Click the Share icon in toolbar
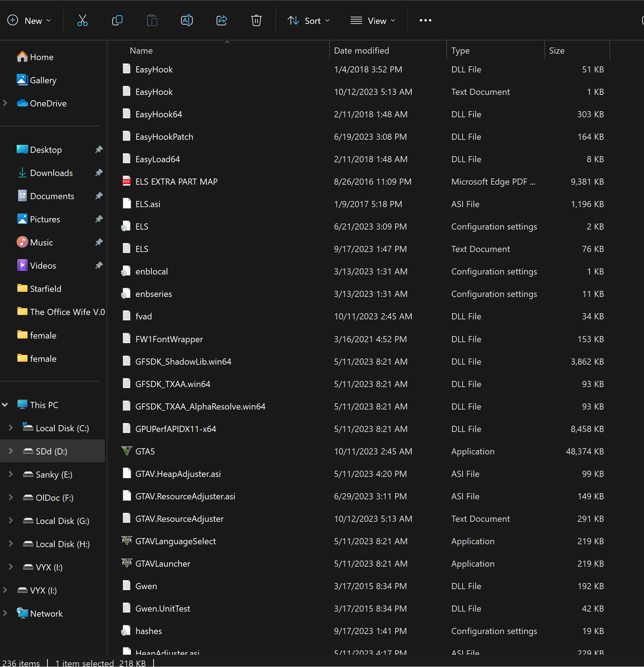644x667 pixels. (222, 21)
